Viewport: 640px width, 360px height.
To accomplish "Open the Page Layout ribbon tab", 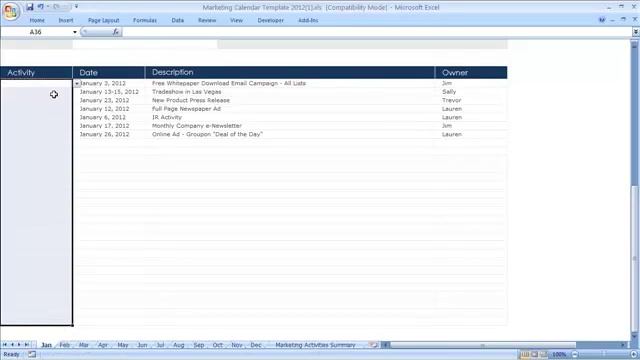I will click(104, 20).
